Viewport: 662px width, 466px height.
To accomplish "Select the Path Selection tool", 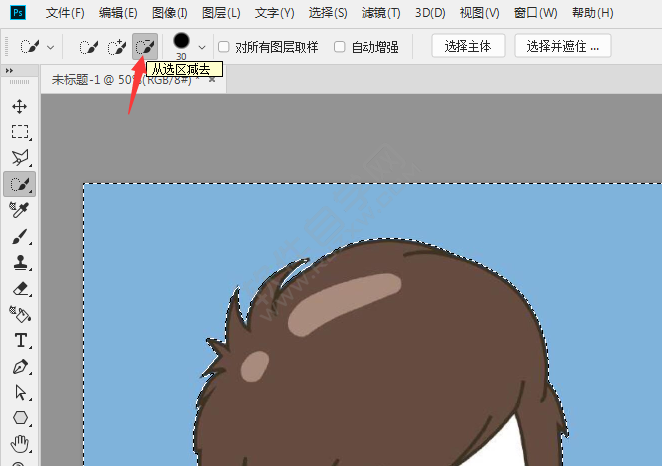I will (20, 392).
